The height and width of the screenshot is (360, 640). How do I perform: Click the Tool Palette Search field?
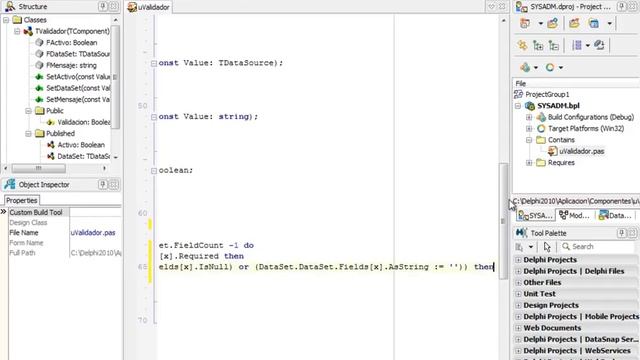(x=598, y=247)
